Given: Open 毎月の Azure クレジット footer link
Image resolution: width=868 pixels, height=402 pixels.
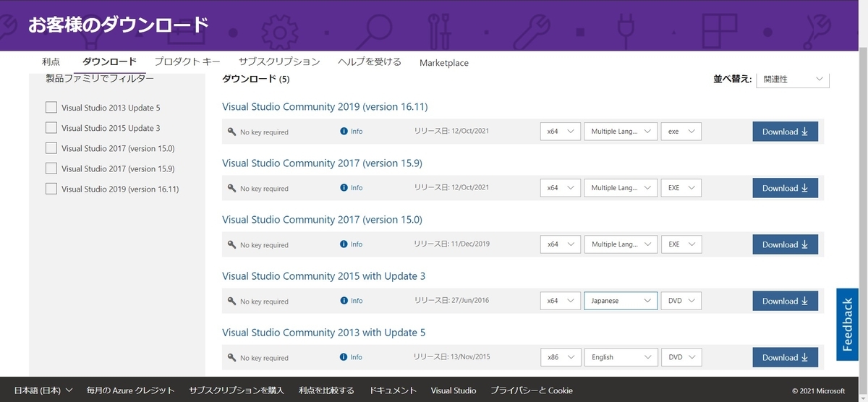Looking at the screenshot, I should [131, 390].
